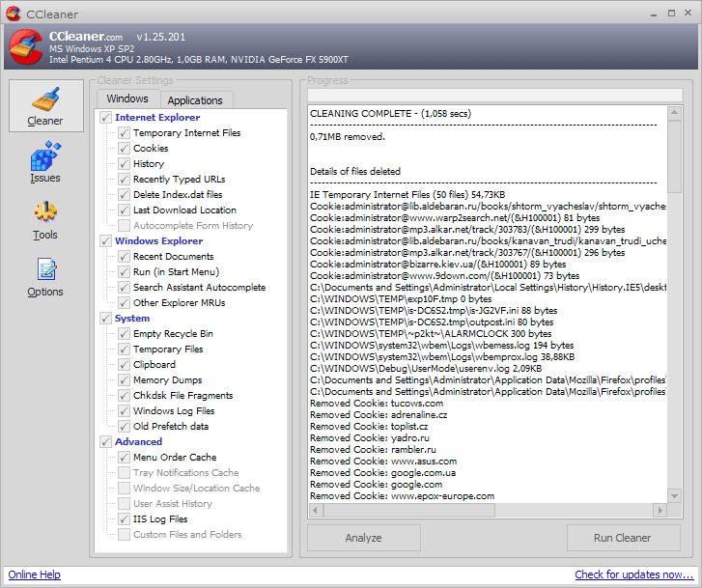
Task: Open the Options section in sidebar
Action: click(45, 276)
